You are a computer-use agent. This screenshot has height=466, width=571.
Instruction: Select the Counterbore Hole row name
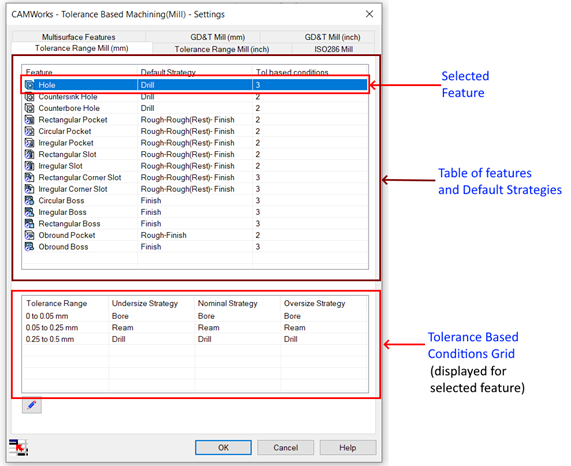[x=69, y=108]
